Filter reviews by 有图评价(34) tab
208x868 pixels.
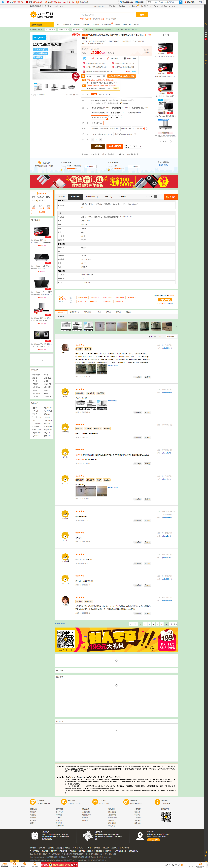coord(74,312)
